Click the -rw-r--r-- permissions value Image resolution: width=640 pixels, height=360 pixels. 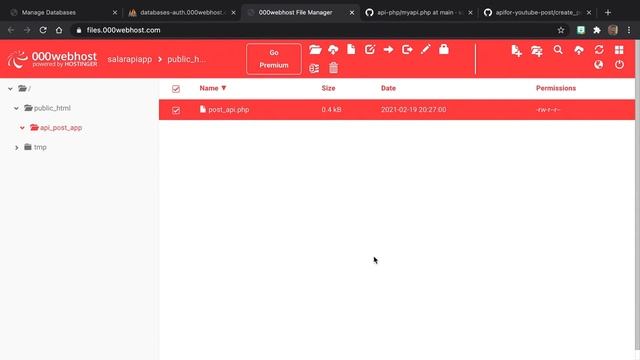[x=548, y=110]
